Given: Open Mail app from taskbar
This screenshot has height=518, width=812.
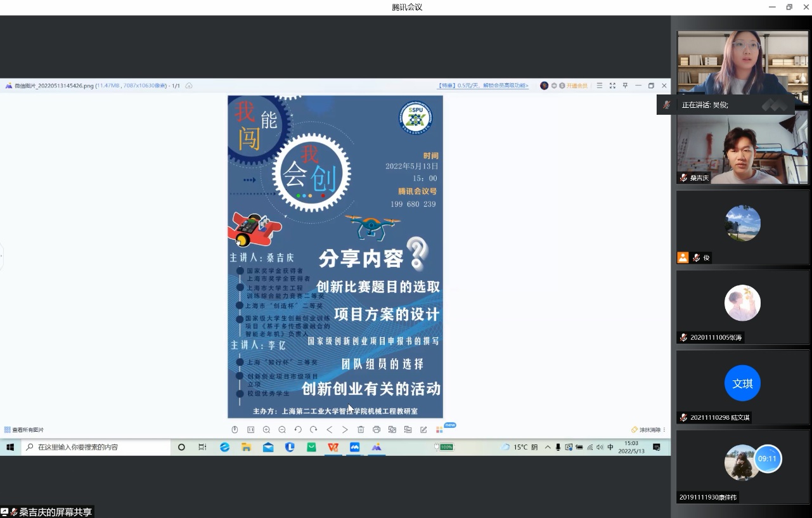Looking at the screenshot, I should point(268,447).
